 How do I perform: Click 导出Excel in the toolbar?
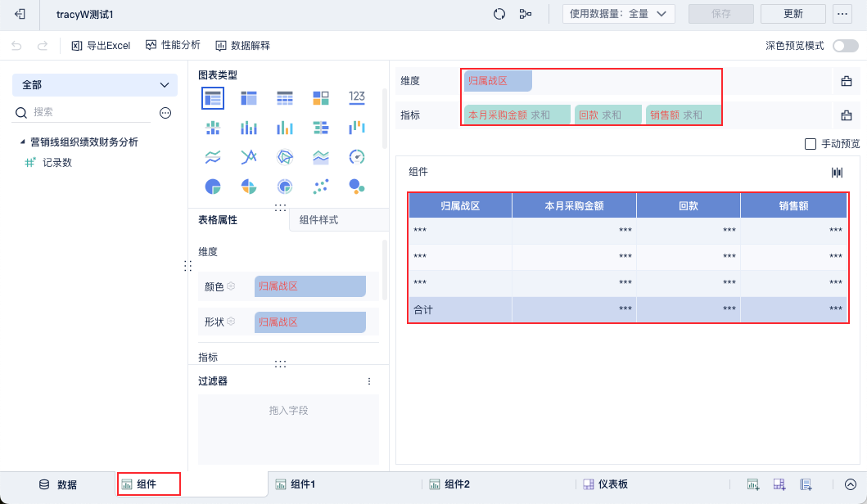[x=101, y=45]
